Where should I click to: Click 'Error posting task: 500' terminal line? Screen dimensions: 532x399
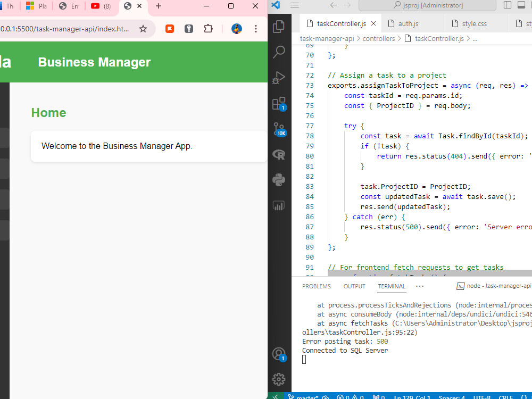(x=345, y=342)
